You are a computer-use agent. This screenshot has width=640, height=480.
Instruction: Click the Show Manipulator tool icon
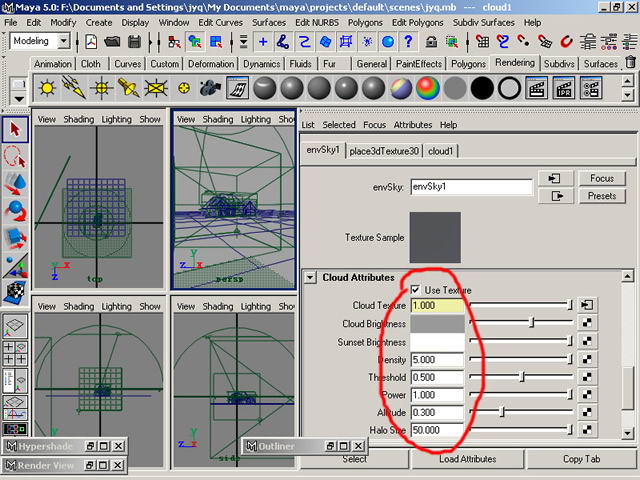(x=15, y=265)
